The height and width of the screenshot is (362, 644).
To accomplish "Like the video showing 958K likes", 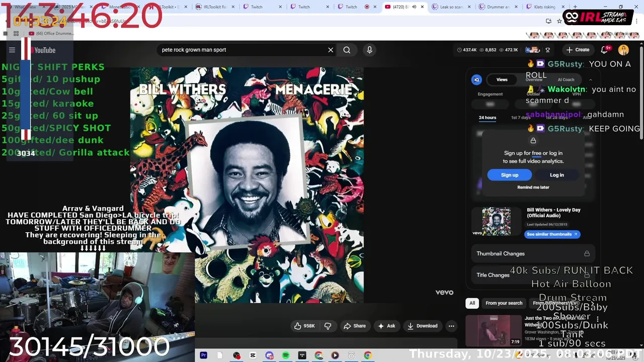I will coord(304,326).
